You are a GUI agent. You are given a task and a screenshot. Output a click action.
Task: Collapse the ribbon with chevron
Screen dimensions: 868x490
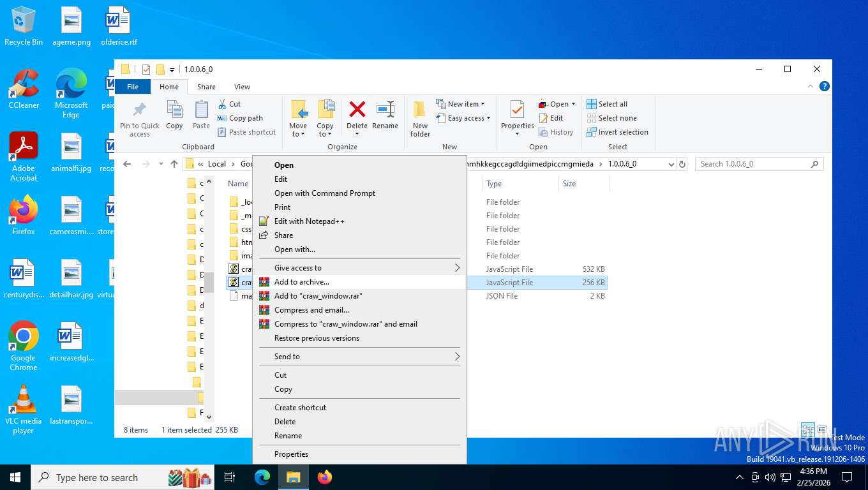[x=811, y=86]
